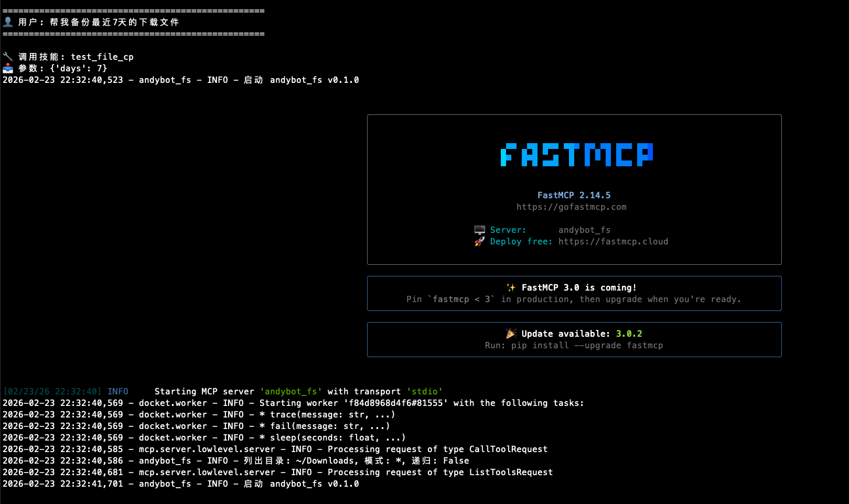Screen dimensions: 849x504
Task: Click the 'FastMCP 3.0 is coming!' heading
Action: pyautogui.click(x=579, y=287)
